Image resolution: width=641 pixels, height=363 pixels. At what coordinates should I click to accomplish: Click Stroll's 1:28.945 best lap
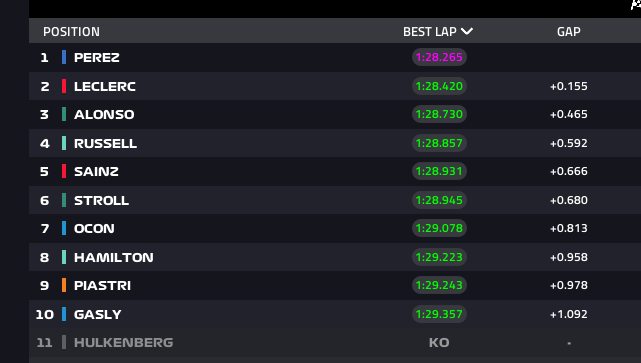[439, 200]
